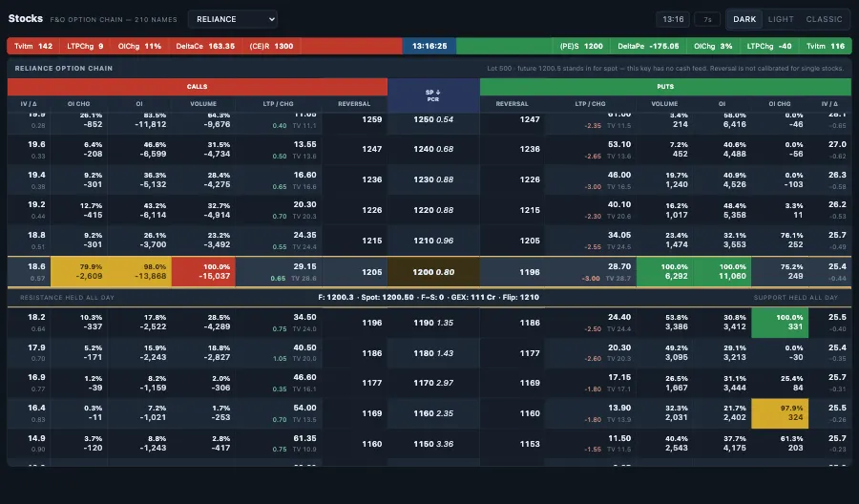Screen dimensions: 859x504
Task: Sort by the SP PCR column header arrow
Action: (433, 95)
